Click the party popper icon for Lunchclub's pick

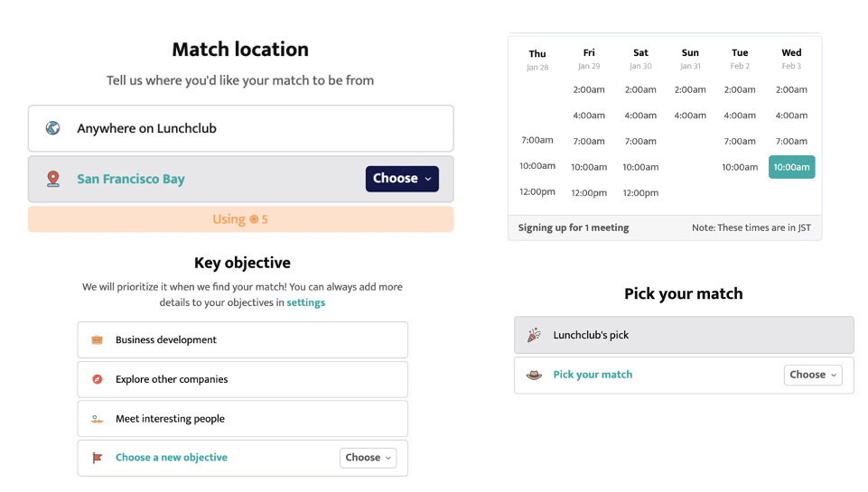(534, 335)
